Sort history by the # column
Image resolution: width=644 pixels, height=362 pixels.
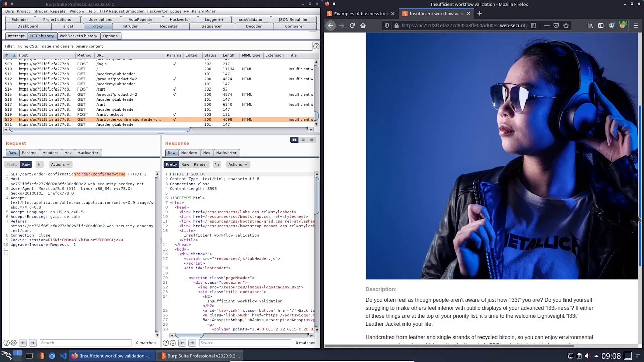pyautogui.click(x=9, y=55)
